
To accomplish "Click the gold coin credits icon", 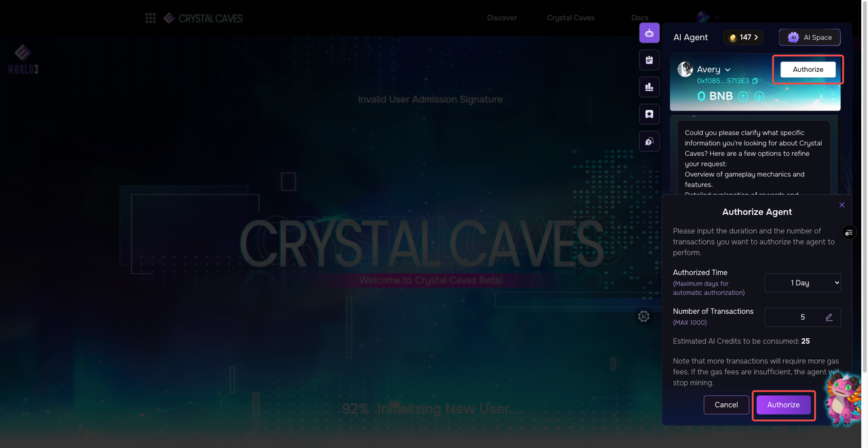I will pos(732,38).
